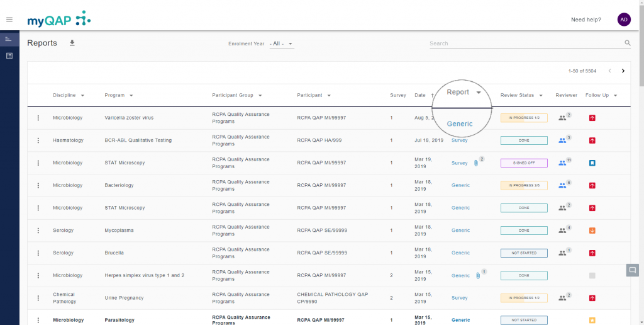Click the IN PROGRESS 1/2 status on Varicella row
This screenshot has width=644, height=325.
coord(524,118)
